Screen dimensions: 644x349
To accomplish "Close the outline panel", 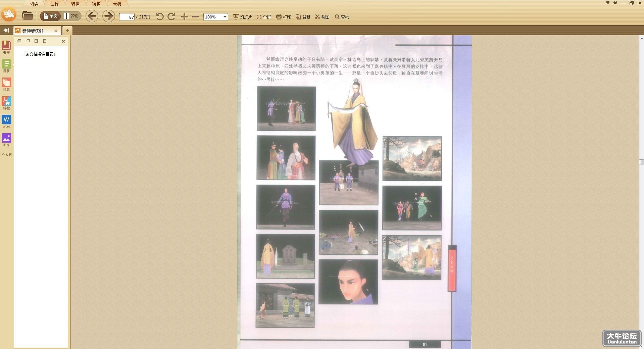I will (x=63, y=41).
